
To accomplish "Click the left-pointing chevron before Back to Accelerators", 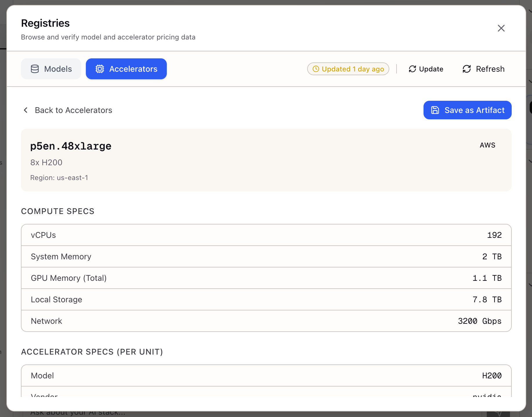I will [x=26, y=110].
